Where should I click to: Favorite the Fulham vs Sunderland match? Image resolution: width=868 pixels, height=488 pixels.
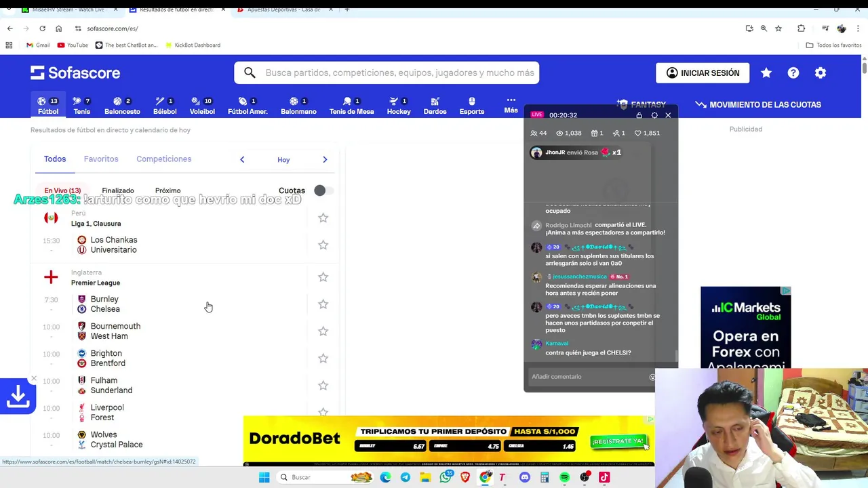click(x=323, y=385)
